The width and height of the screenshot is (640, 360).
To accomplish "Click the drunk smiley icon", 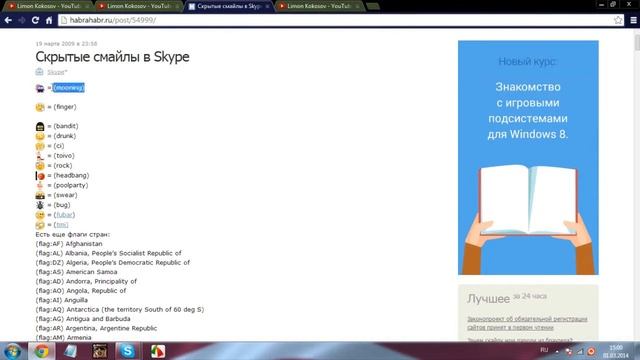I will pyautogui.click(x=40, y=136).
